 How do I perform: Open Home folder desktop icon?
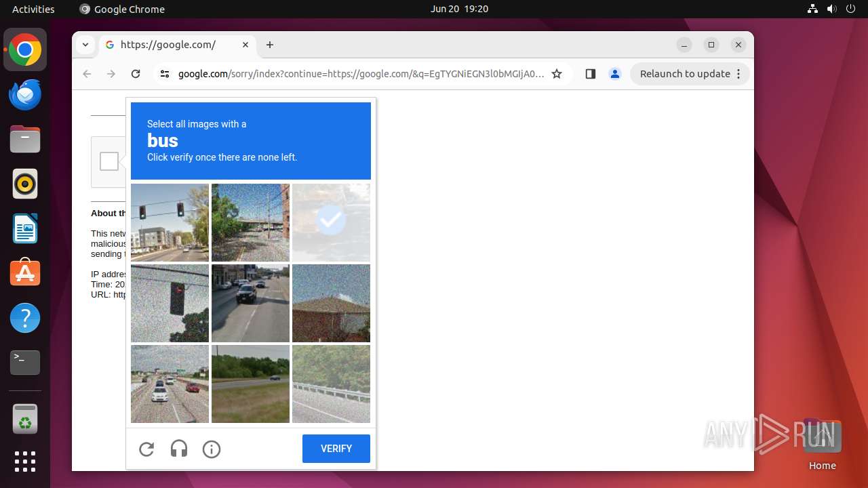[x=822, y=445]
